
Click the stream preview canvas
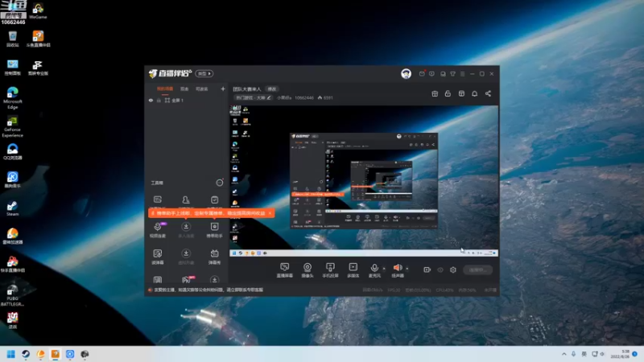point(364,181)
